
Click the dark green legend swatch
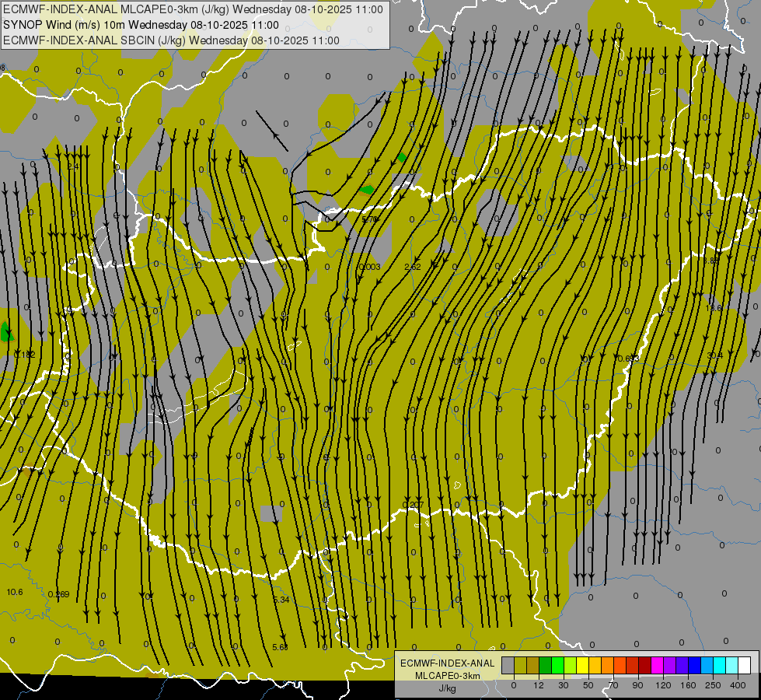click(x=546, y=666)
